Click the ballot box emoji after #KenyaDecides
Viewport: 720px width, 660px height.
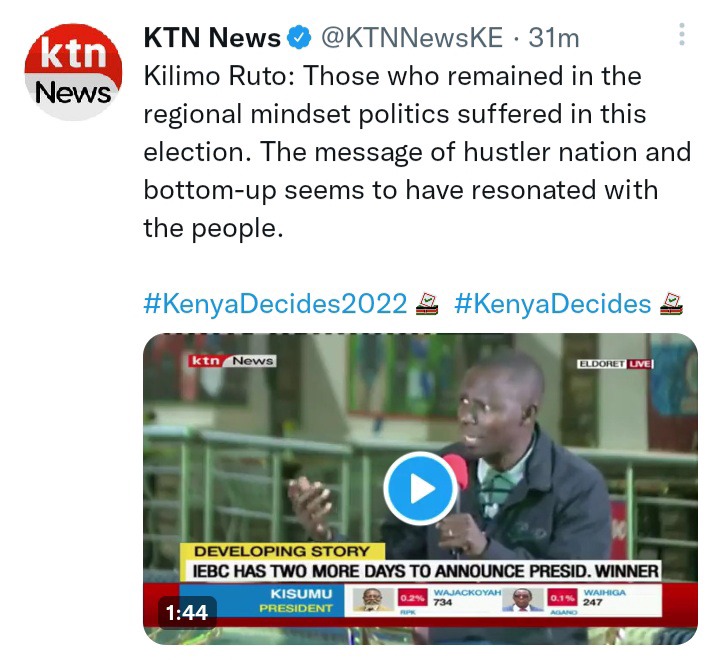click(671, 304)
